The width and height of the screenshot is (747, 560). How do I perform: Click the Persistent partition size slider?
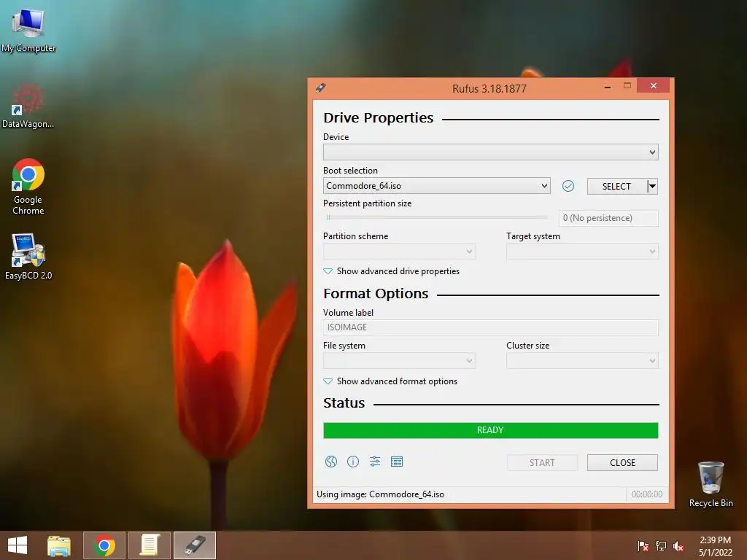point(436,217)
